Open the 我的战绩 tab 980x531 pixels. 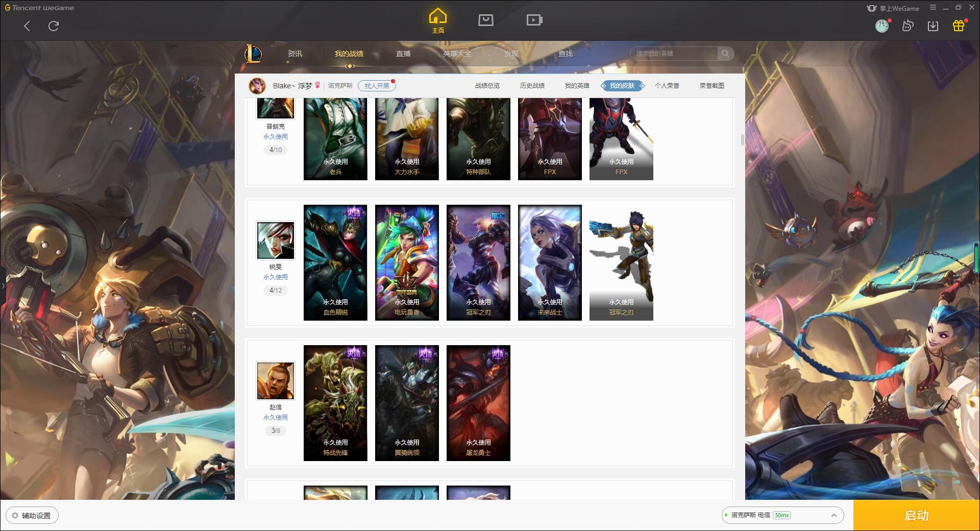tap(349, 54)
